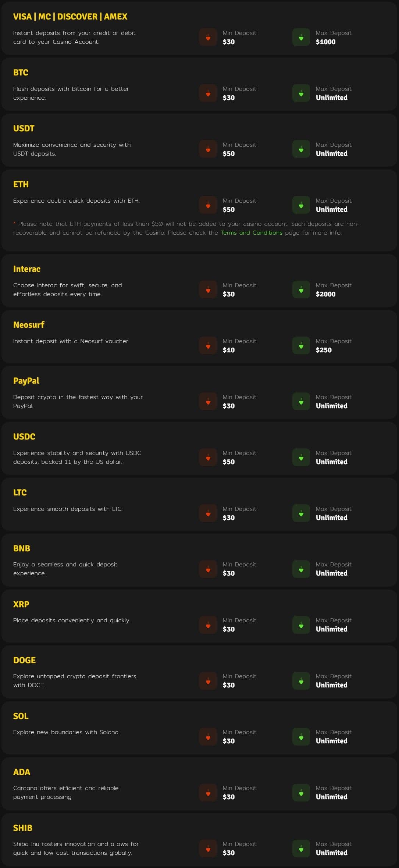Viewport: 399px width, 868px height.
Task: Click the Neosurf deposit card panel
Action: pos(199,337)
